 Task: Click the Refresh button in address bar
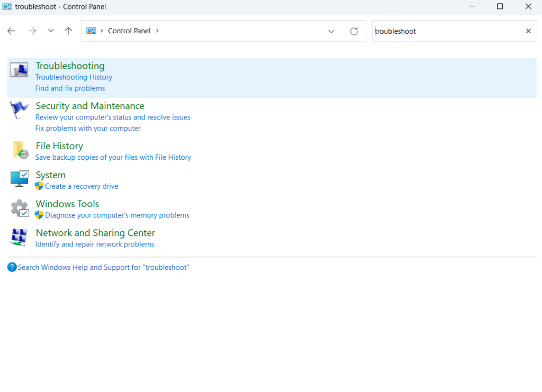pyautogui.click(x=354, y=31)
